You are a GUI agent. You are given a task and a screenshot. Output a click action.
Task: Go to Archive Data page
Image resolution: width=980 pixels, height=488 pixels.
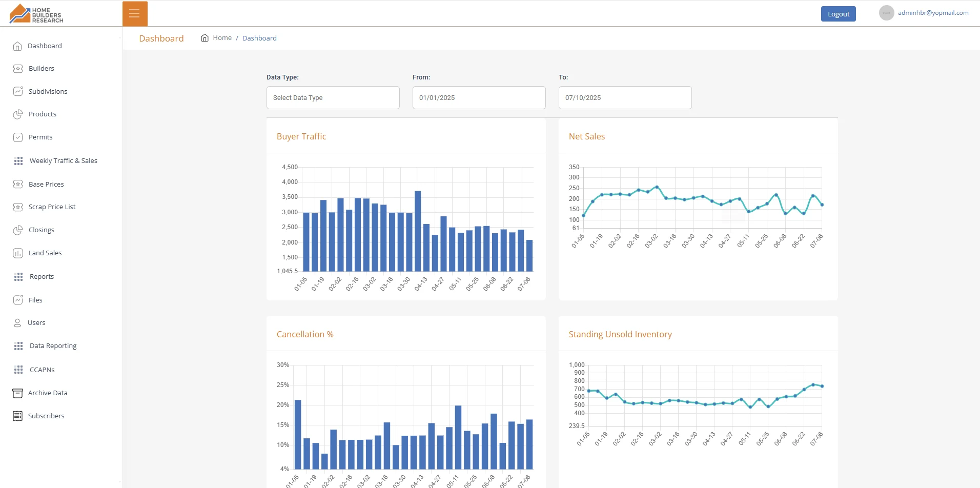[x=48, y=393]
